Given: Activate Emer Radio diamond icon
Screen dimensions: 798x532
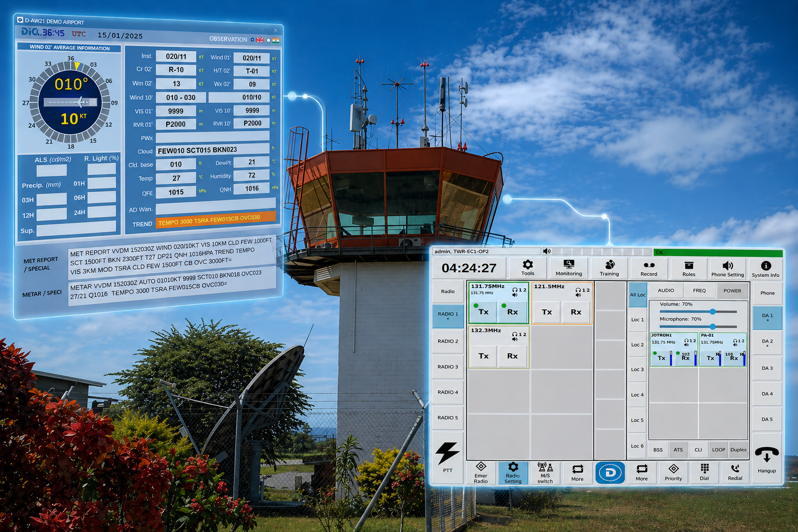Looking at the screenshot, I should (481, 466).
